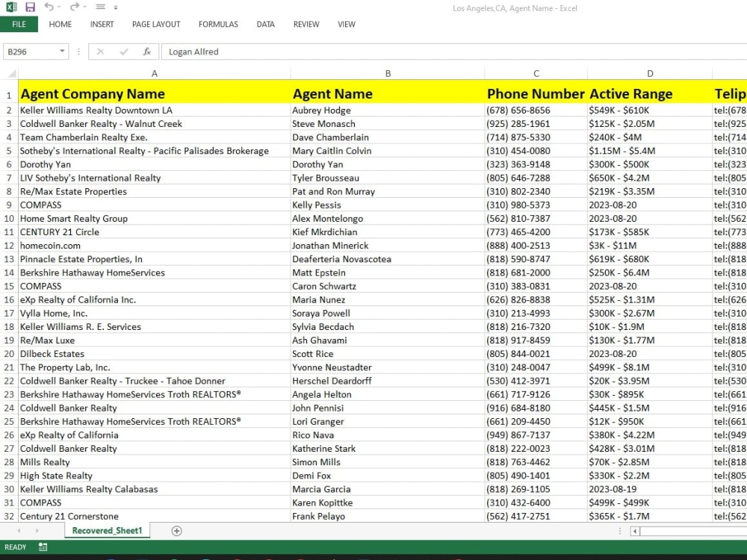747x560 pixels.
Task: Click the horizontal scrollbar left arrow
Action: pyautogui.click(x=635, y=531)
